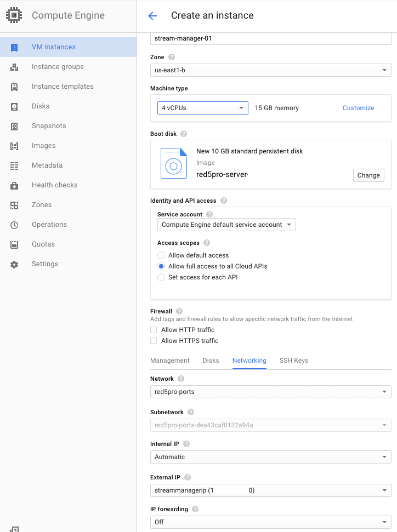Select Allow default access radio option
The width and height of the screenshot is (397, 532).
click(161, 255)
